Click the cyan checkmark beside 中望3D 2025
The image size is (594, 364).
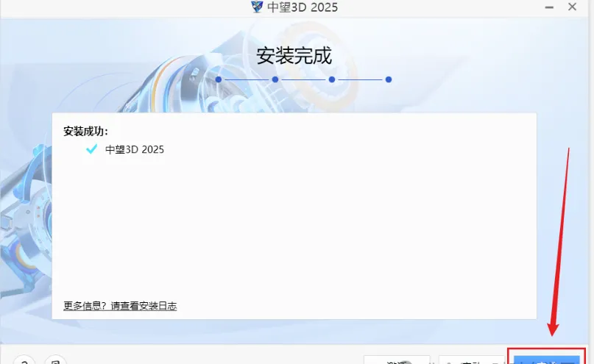92,149
